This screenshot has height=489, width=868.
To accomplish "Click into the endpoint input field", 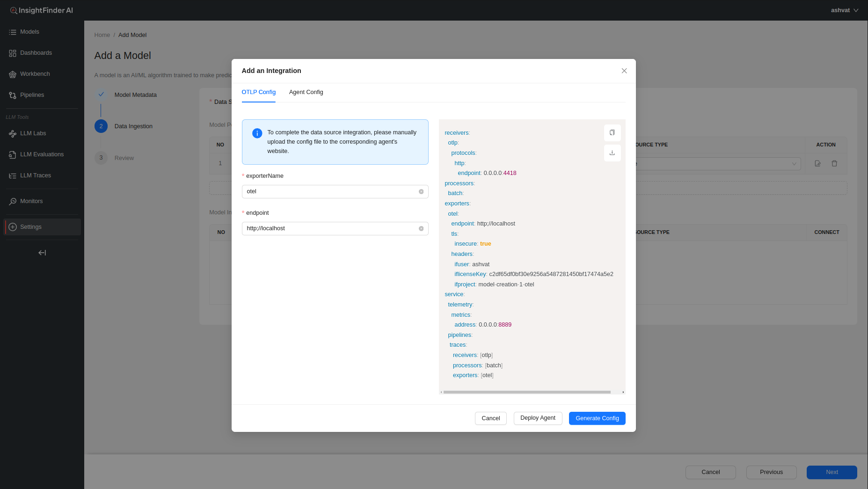I will coord(330,228).
